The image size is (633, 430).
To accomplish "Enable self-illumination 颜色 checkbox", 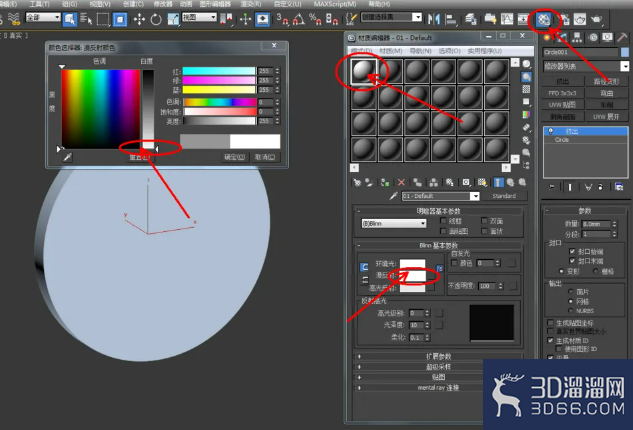I will pyautogui.click(x=454, y=263).
